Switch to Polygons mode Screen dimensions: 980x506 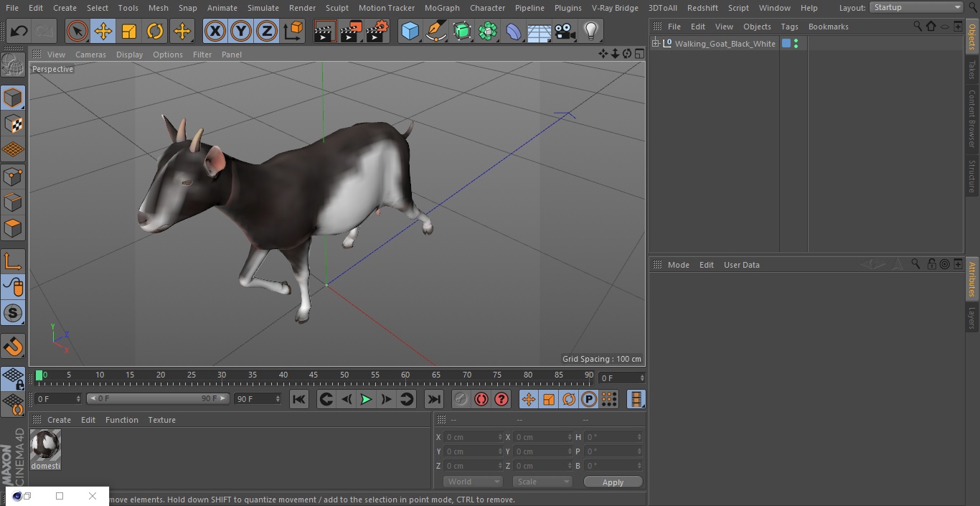pos(13,229)
